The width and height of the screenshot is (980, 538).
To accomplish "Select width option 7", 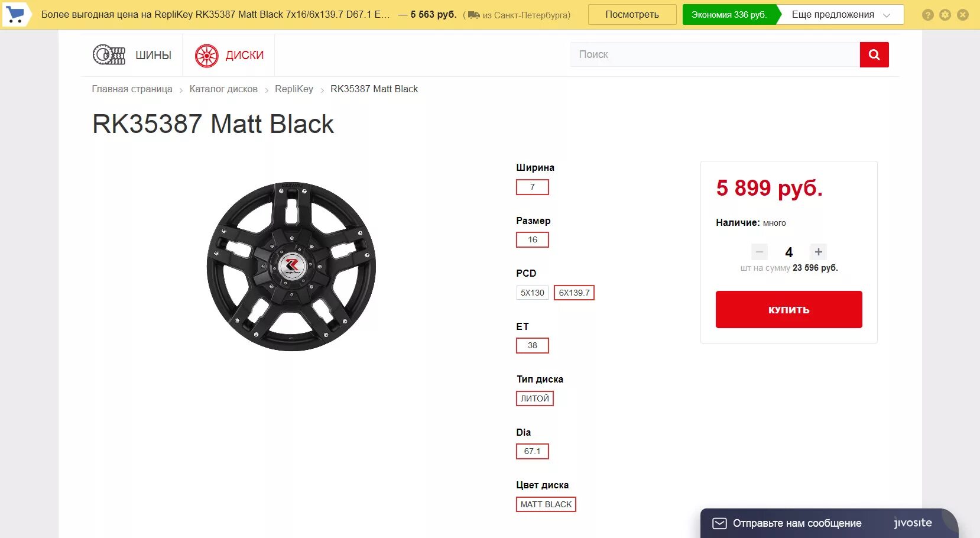I will 533,187.
